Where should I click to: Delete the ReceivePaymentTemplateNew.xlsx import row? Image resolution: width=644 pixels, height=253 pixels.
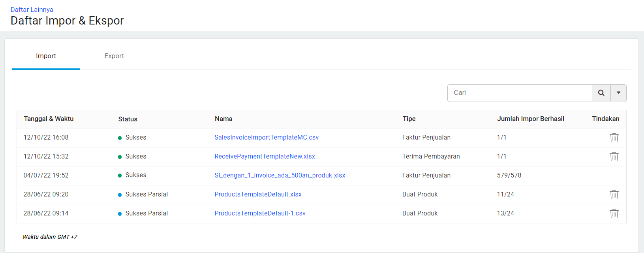point(614,157)
